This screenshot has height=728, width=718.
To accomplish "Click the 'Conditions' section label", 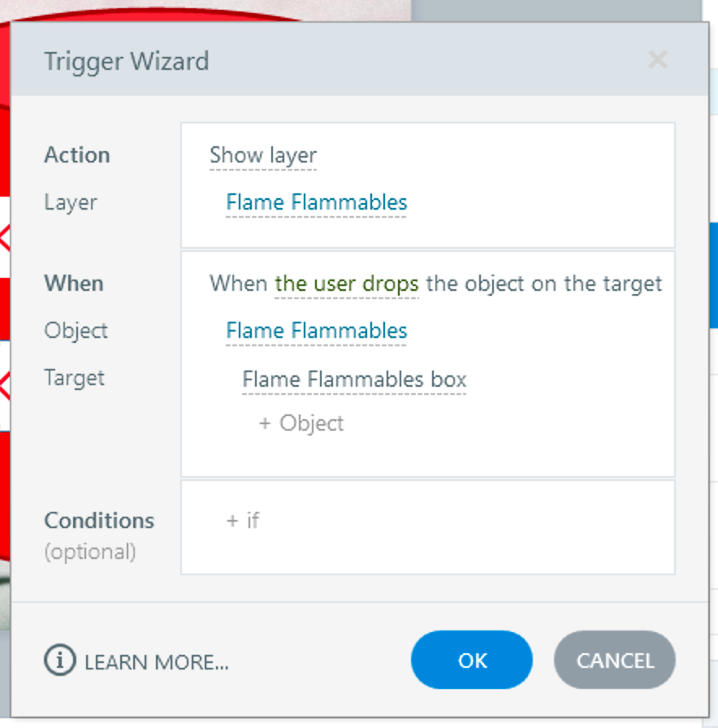I will [99, 520].
